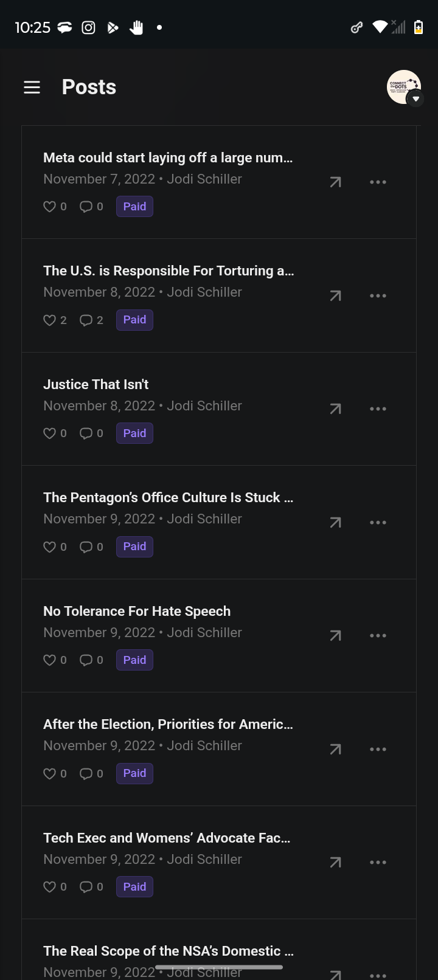This screenshot has width=438, height=980.
Task: Open more options for Tech Exec post
Action: tap(378, 862)
